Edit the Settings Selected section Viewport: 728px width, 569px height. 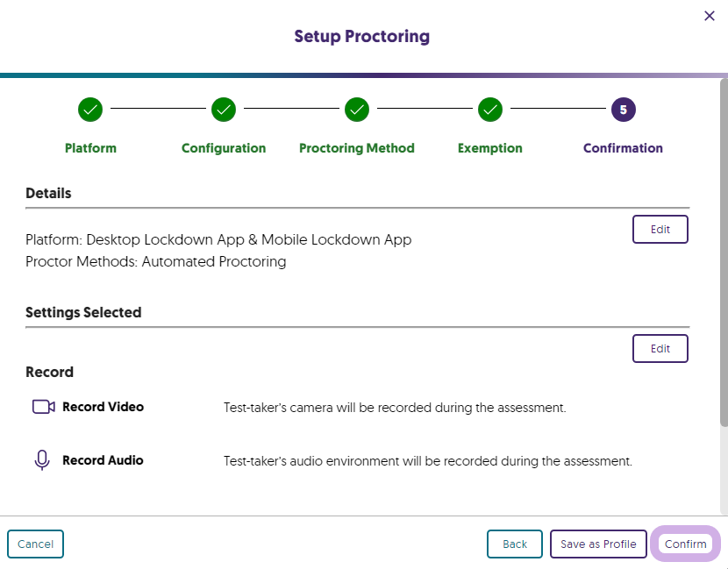tap(660, 348)
